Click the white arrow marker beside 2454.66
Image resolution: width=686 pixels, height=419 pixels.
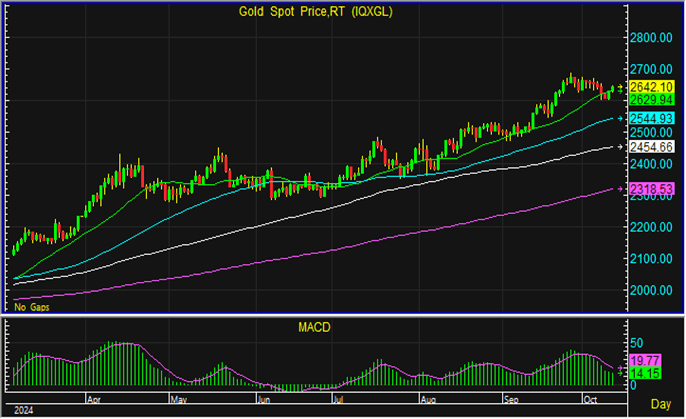click(621, 147)
